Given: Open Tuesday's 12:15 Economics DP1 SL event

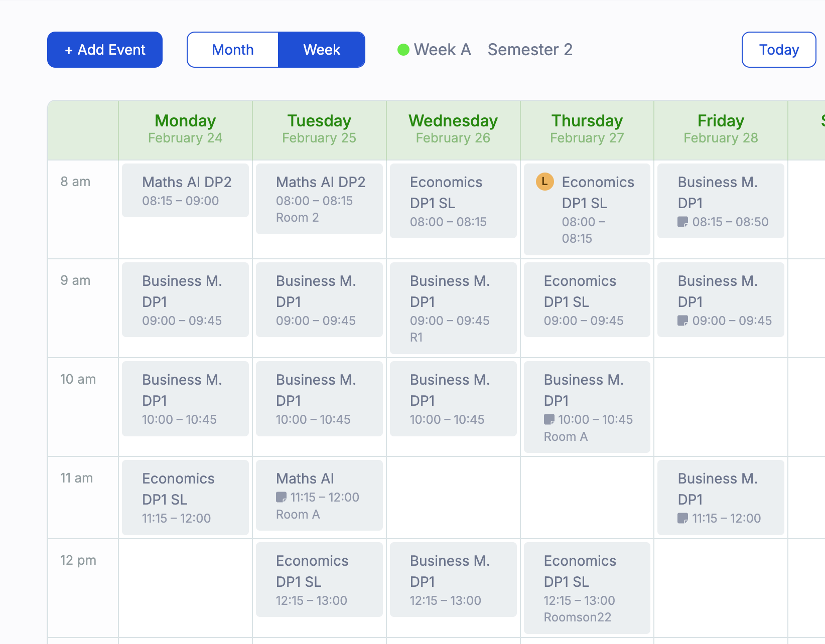Looking at the screenshot, I should click(x=319, y=579).
